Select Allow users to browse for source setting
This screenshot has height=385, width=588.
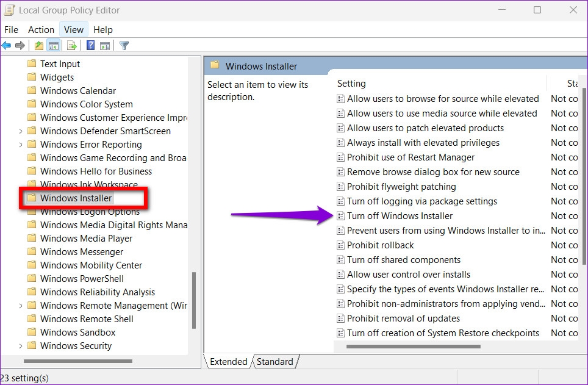point(443,99)
